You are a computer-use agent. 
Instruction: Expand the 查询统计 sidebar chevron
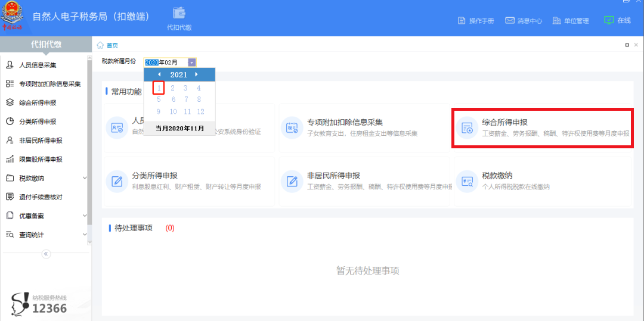(85, 235)
